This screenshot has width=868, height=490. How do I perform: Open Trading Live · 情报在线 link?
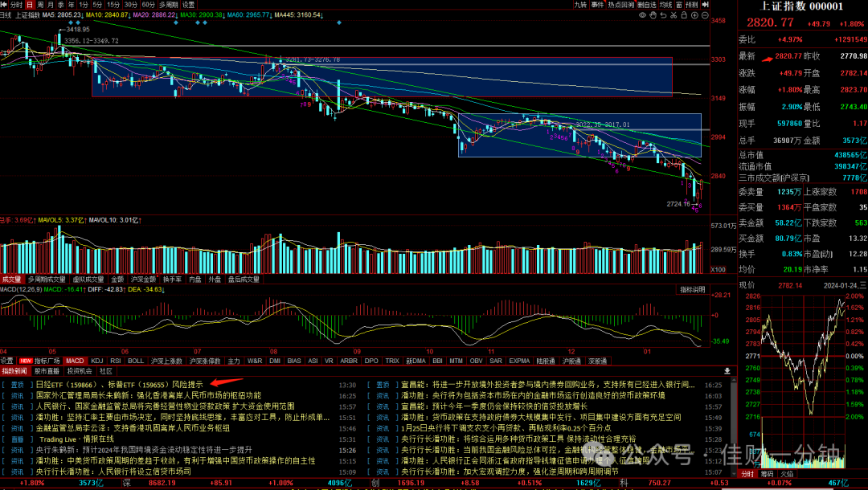point(76,439)
